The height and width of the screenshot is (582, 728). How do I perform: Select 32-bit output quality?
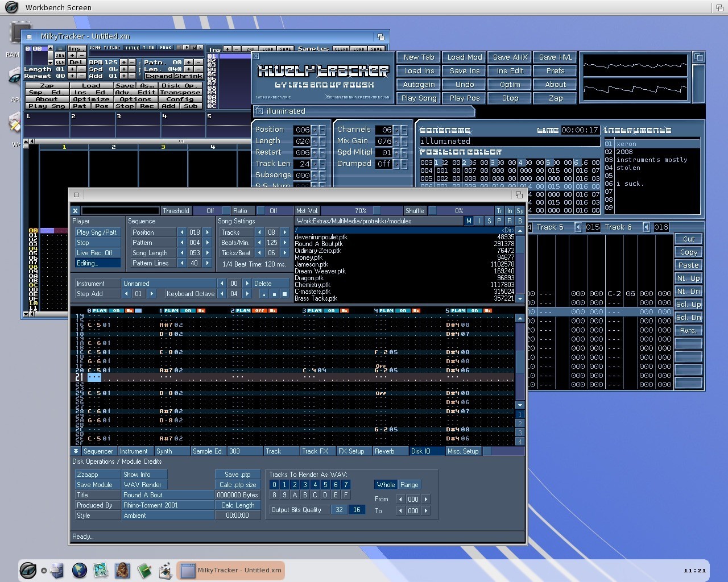[x=339, y=510]
